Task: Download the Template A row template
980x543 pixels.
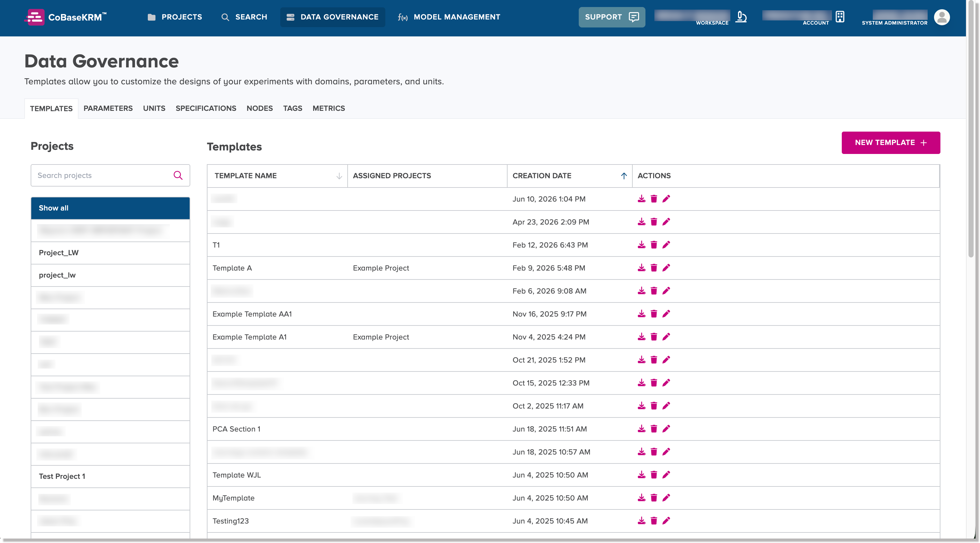Action: (641, 268)
